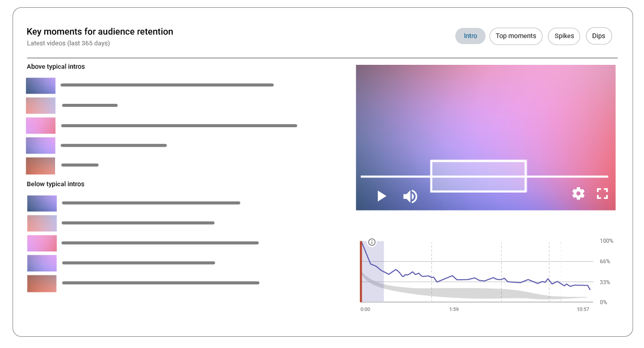Image resolution: width=644 pixels, height=348 pixels.
Task: Select the Intro filter chip
Action: click(x=470, y=36)
